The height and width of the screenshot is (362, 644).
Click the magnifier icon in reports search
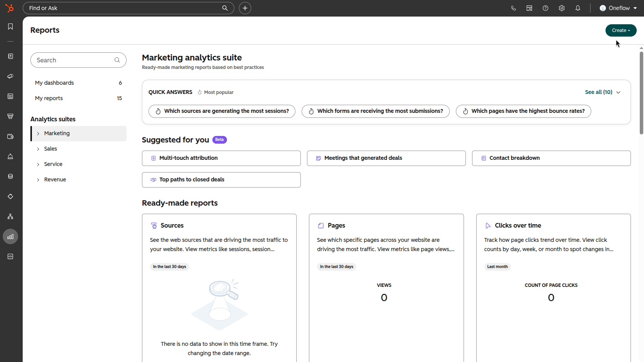click(117, 60)
